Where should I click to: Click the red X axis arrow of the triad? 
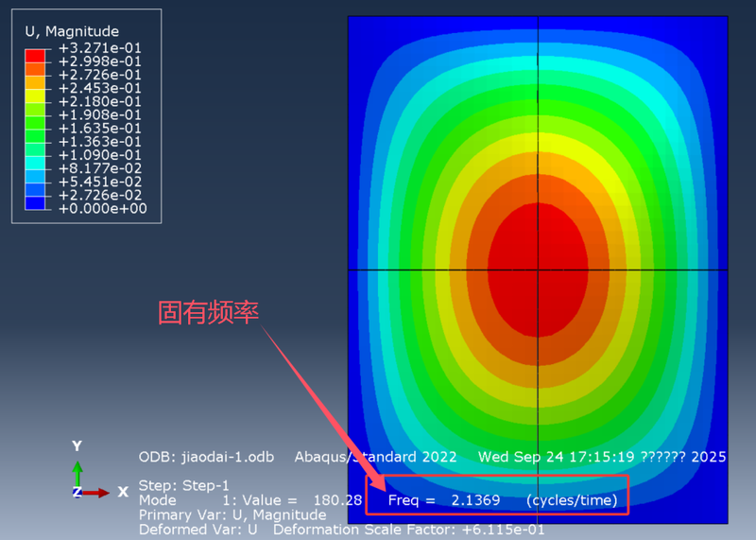(98, 492)
